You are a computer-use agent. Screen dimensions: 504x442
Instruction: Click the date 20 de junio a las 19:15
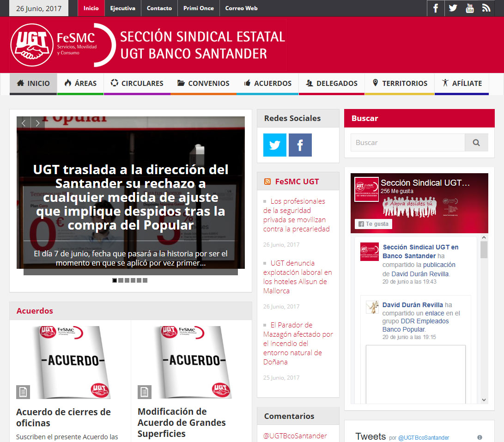pos(409,337)
